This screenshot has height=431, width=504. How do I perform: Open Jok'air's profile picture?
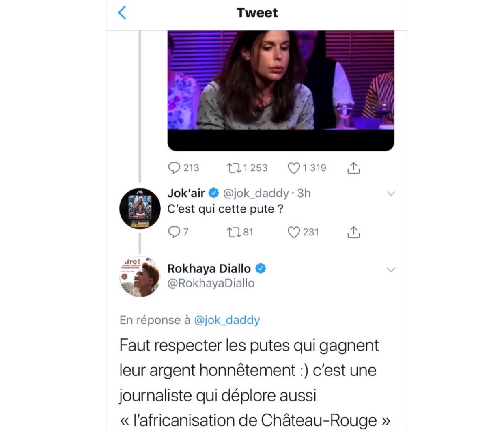click(140, 209)
